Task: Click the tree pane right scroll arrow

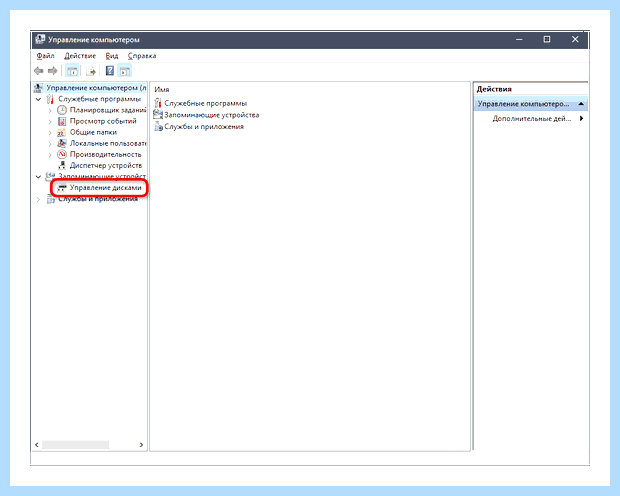Action: 141,445
